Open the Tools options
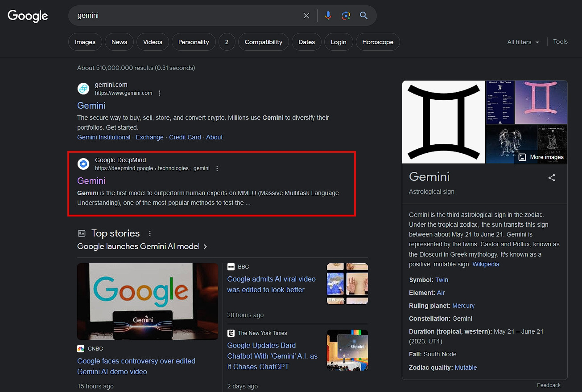The height and width of the screenshot is (392, 582). (560, 41)
